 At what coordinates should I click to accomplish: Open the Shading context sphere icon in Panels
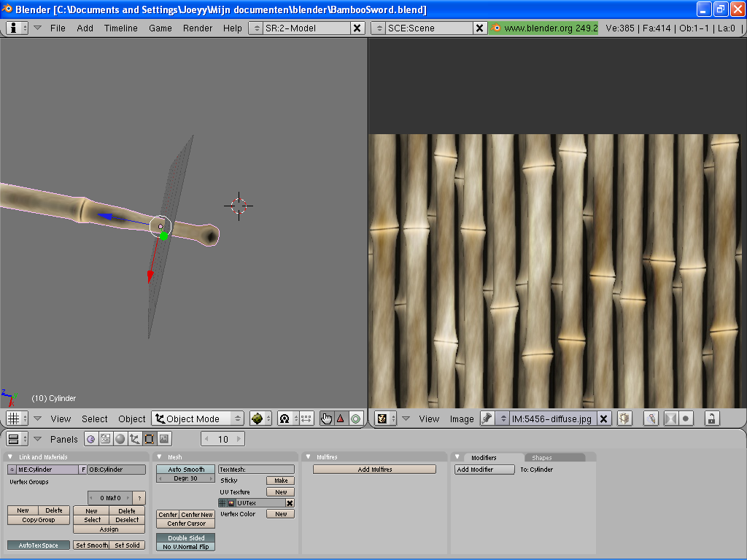120,439
